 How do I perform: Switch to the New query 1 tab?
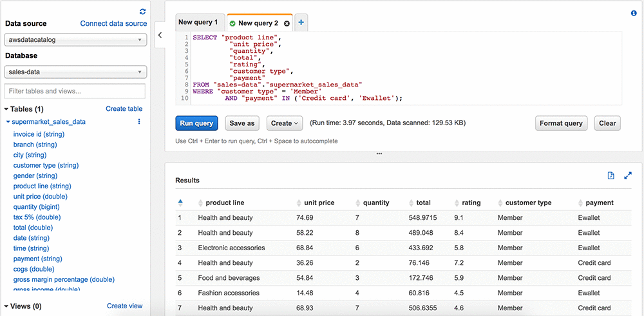click(x=200, y=23)
